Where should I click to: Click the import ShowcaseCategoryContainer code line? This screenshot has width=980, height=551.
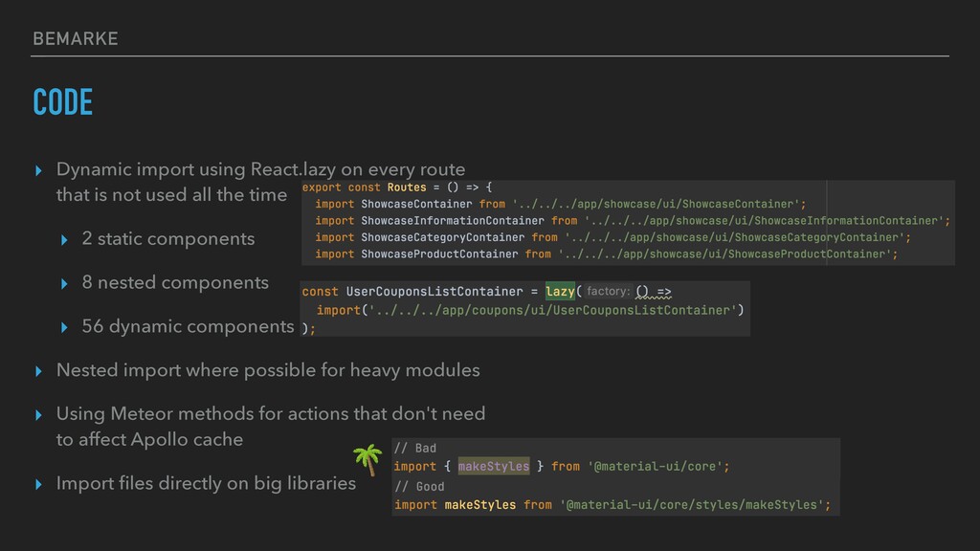click(613, 237)
